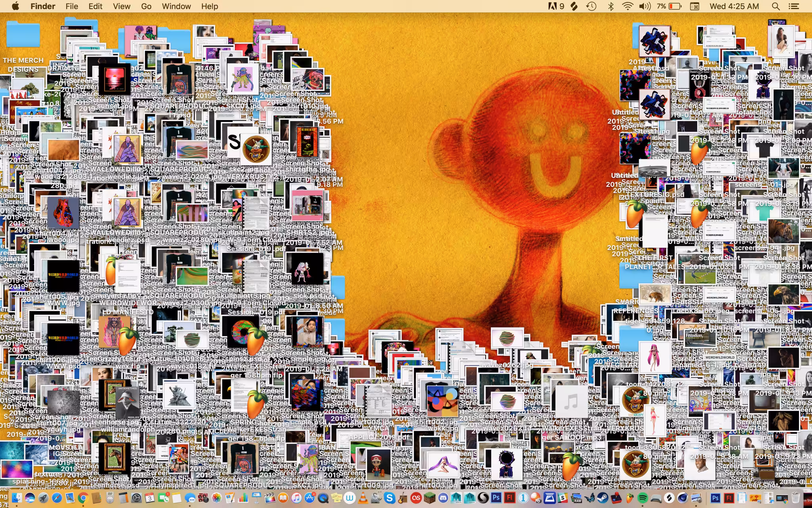Image resolution: width=812 pixels, height=508 pixels.
Task: Open the File menu
Action: [x=72, y=6]
